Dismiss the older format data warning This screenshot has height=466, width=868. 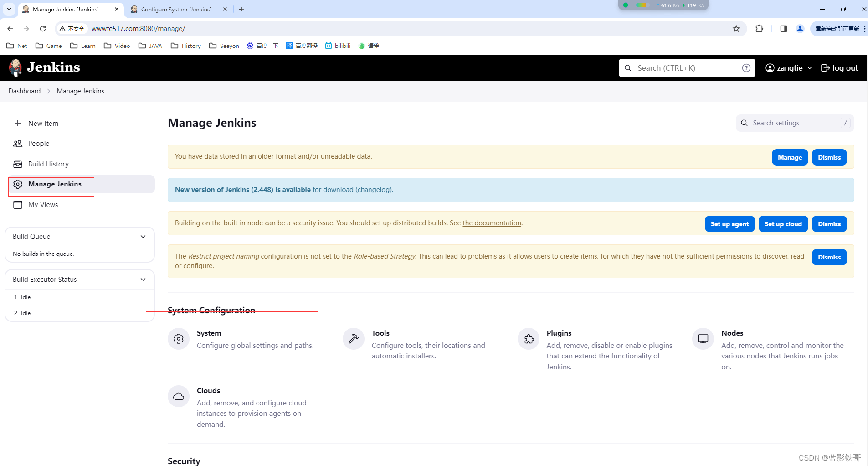tap(829, 157)
